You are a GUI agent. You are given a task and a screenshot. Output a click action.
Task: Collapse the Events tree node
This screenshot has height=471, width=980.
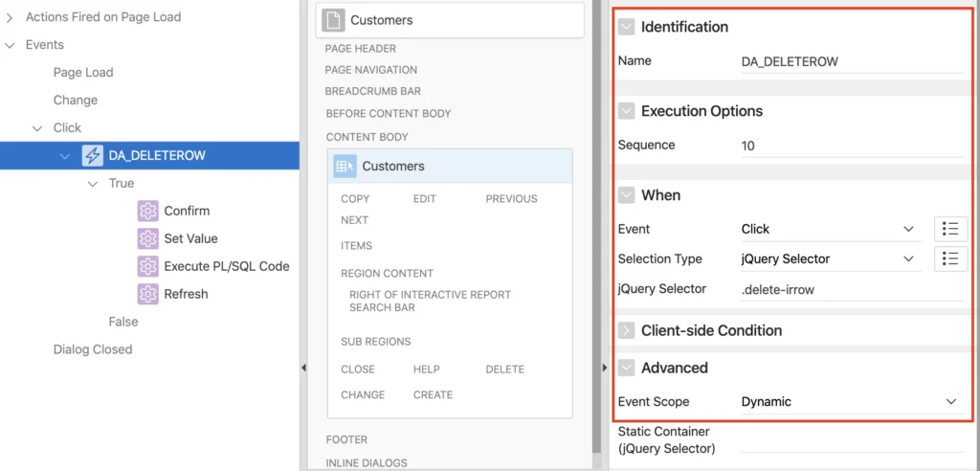pos(10,45)
